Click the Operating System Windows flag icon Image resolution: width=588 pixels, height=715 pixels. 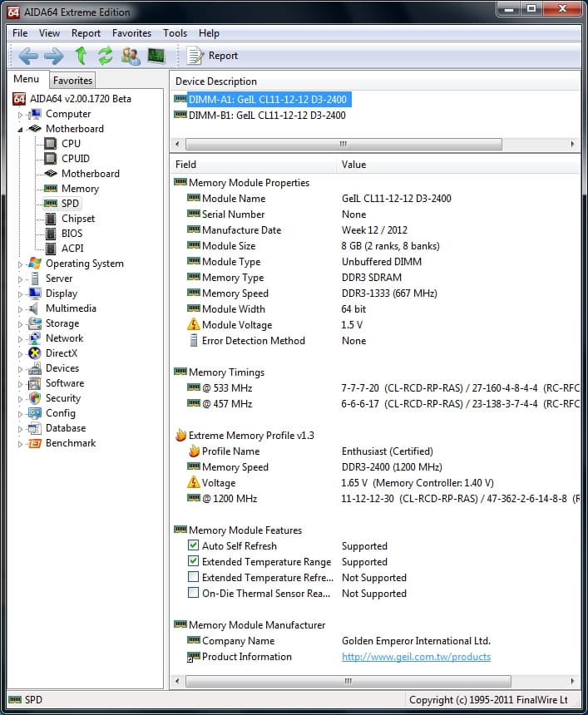click(35, 263)
